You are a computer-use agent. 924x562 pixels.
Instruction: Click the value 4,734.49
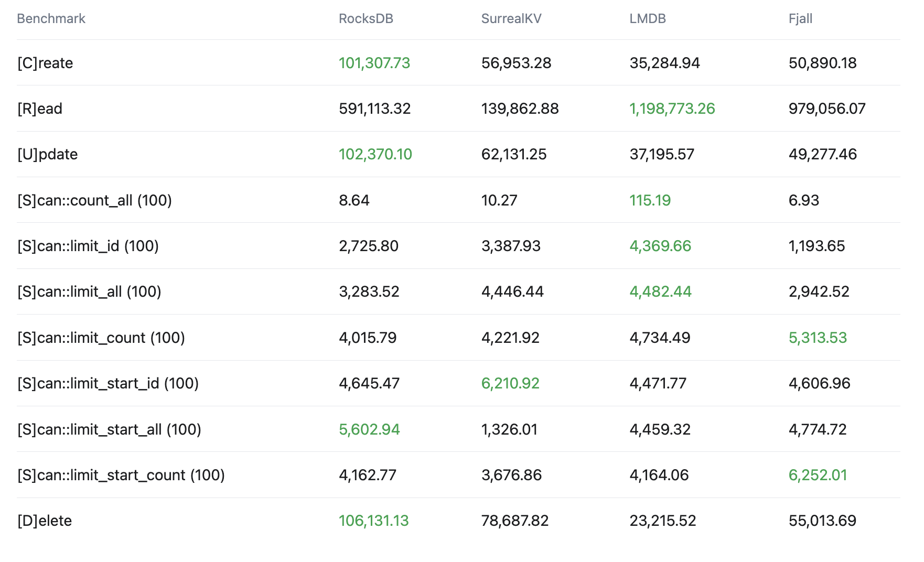[660, 338]
